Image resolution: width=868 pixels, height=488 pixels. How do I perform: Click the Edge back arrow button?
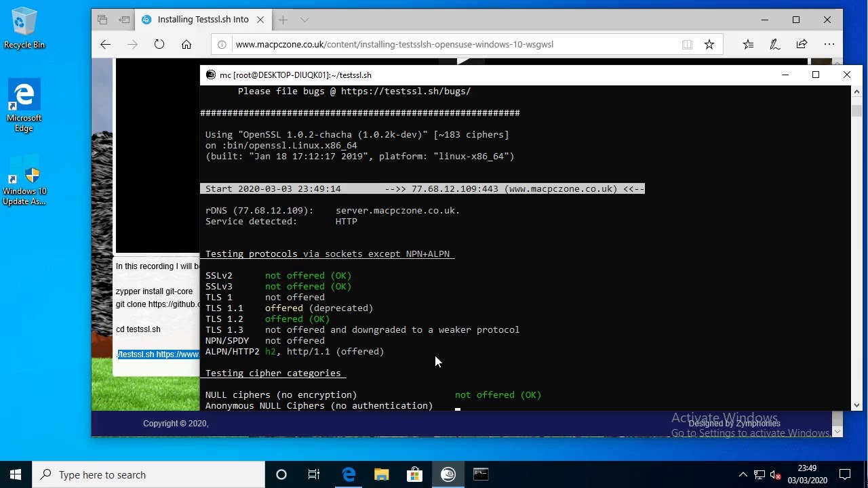pos(105,44)
